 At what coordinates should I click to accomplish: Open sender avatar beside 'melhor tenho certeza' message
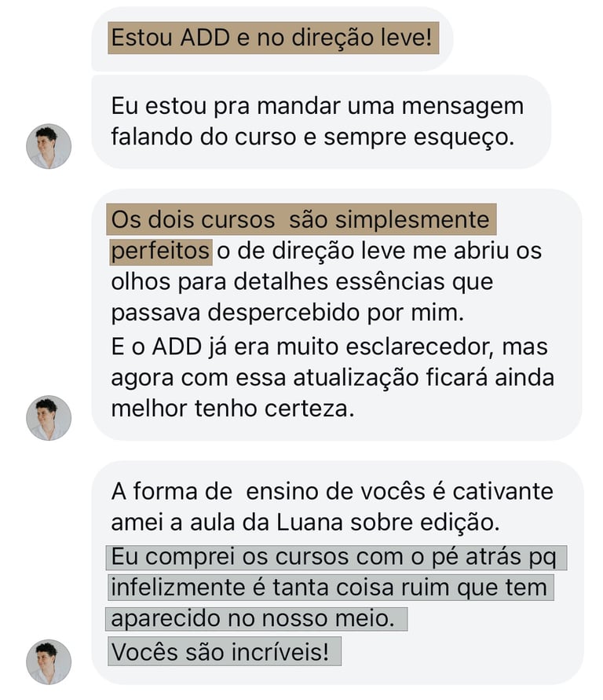[x=49, y=417]
